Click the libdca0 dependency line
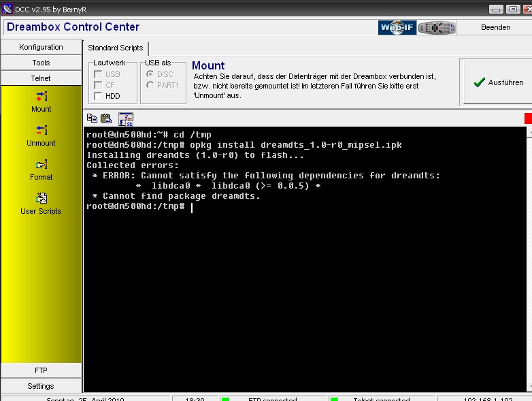 click(x=228, y=186)
